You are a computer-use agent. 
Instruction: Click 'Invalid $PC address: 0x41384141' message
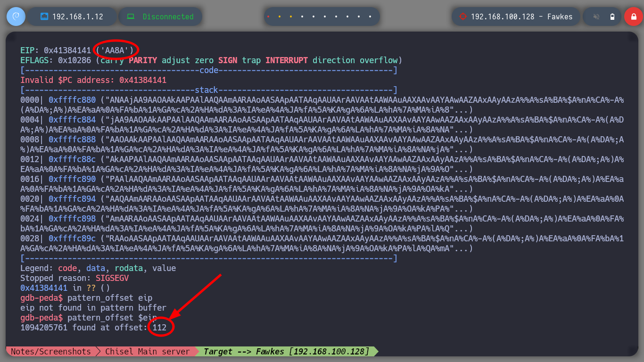click(93, 80)
